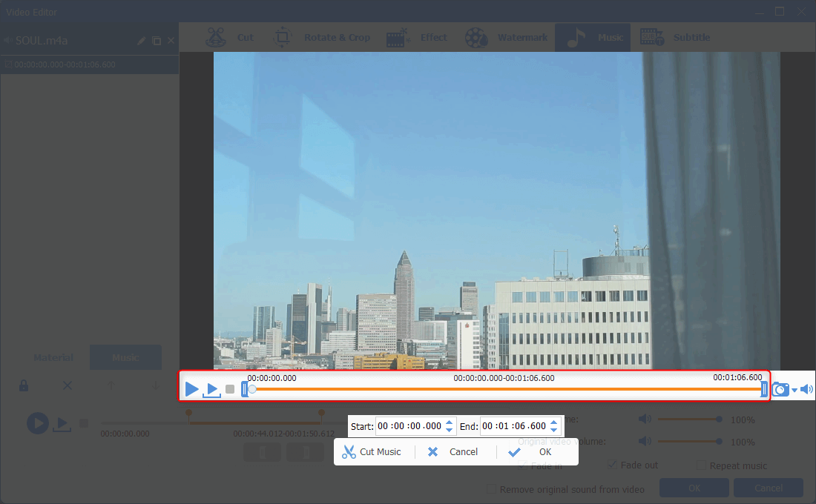Toggle the Fade out checkbox
Screen dimensions: 816x504
[612, 465]
